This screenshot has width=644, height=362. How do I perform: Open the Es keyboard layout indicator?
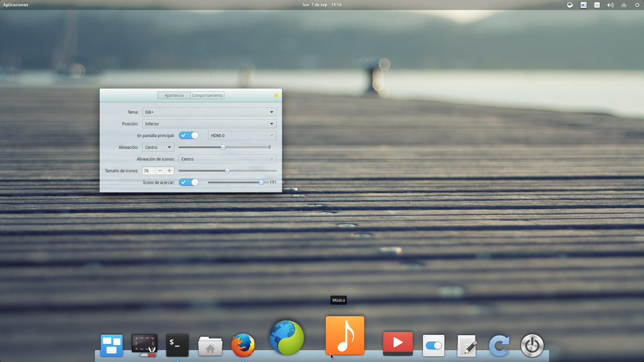(597, 5)
